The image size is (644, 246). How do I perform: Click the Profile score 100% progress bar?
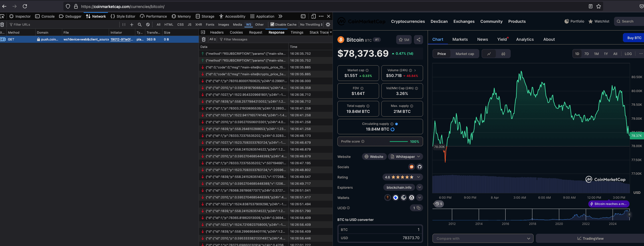tap(399, 141)
